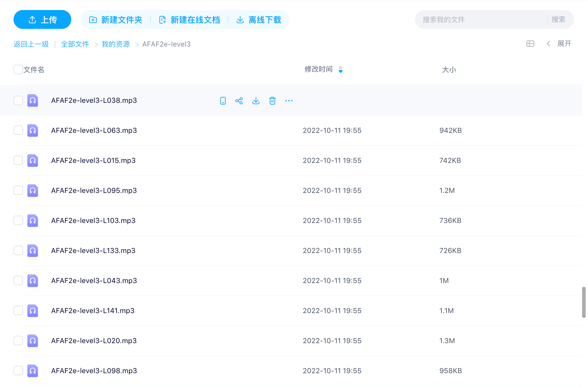The width and height of the screenshot is (588, 387).
Task: Click the 1.1M size value
Action: 446,311
